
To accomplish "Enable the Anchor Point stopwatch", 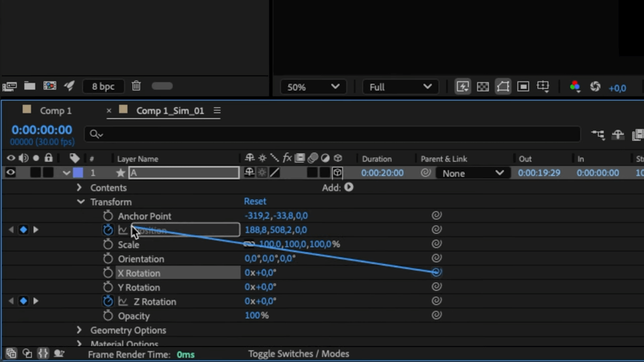I will [108, 216].
